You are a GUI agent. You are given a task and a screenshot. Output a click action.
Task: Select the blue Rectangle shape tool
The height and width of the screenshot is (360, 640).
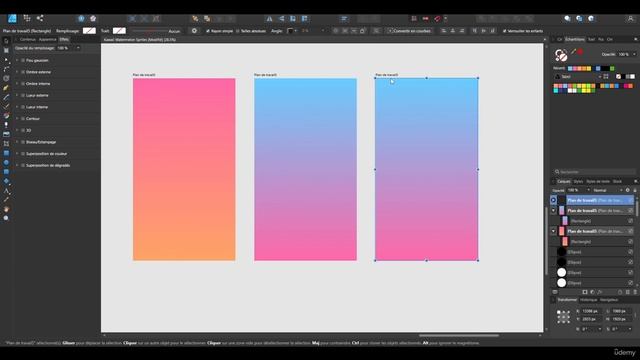[6, 153]
